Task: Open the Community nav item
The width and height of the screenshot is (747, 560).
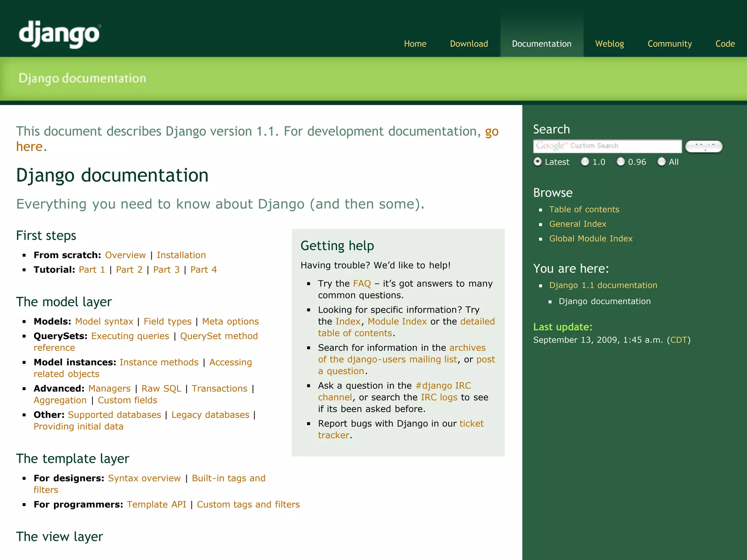Action: pyautogui.click(x=670, y=44)
